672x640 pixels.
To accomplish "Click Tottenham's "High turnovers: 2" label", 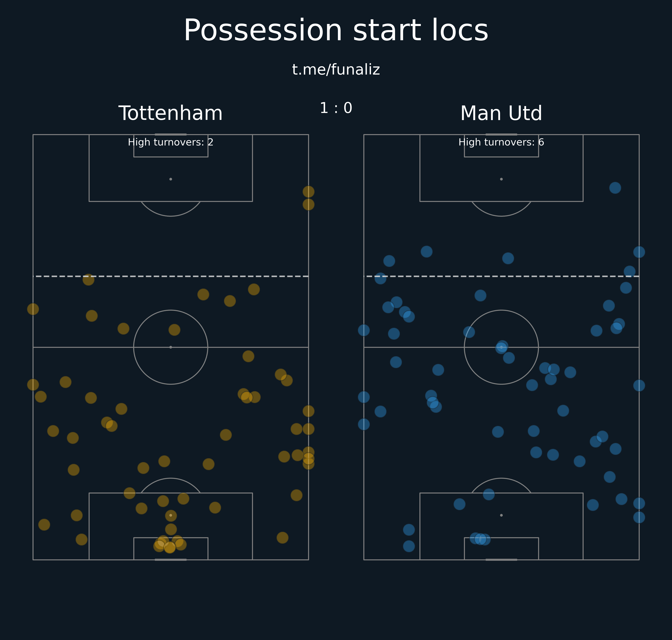I will click(170, 142).
